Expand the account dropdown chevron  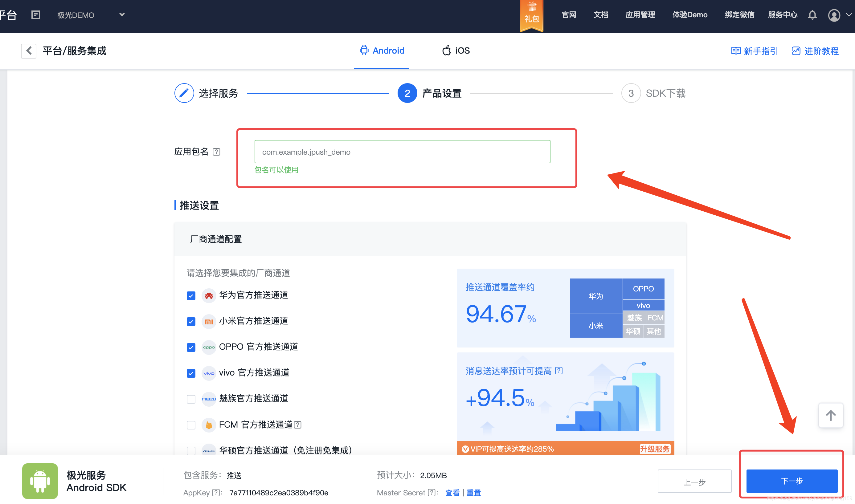(849, 15)
